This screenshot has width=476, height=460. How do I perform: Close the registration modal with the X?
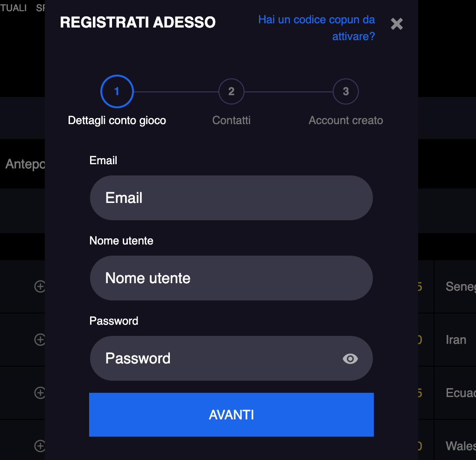click(396, 24)
